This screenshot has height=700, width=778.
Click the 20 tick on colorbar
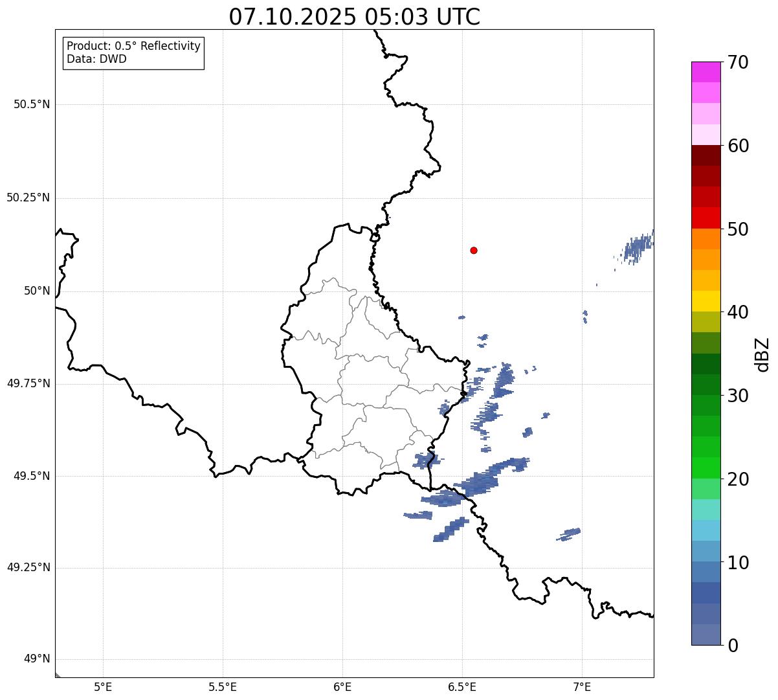[x=739, y=479]
